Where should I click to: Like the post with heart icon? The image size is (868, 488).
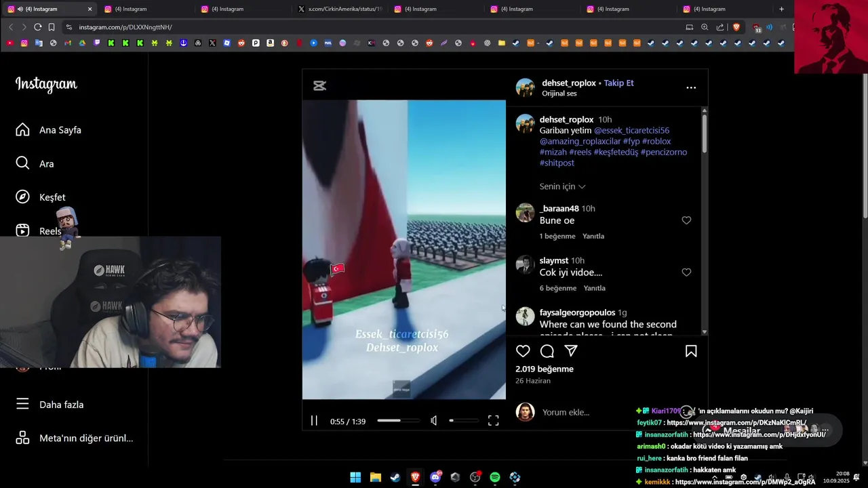pos(523,351)
